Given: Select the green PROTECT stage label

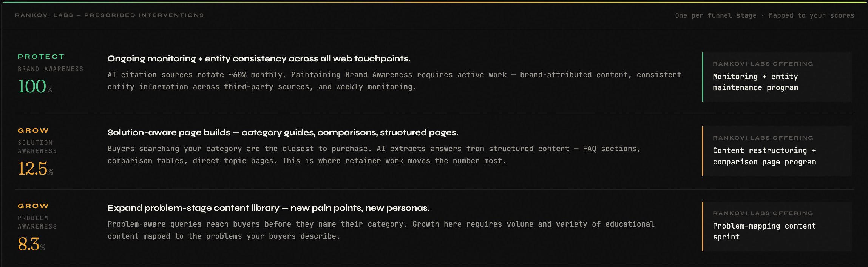Looking at the screenshot, I should (x=41, y=57).
